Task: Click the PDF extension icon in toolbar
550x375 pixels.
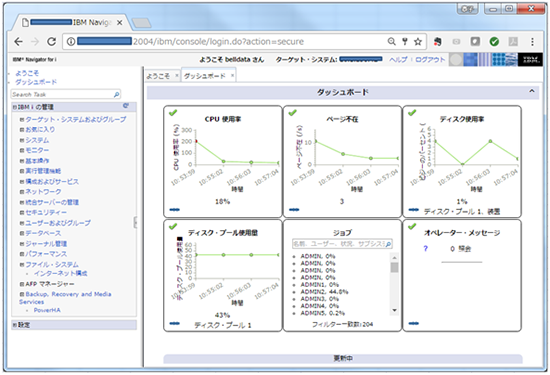Action: point(513,42)
